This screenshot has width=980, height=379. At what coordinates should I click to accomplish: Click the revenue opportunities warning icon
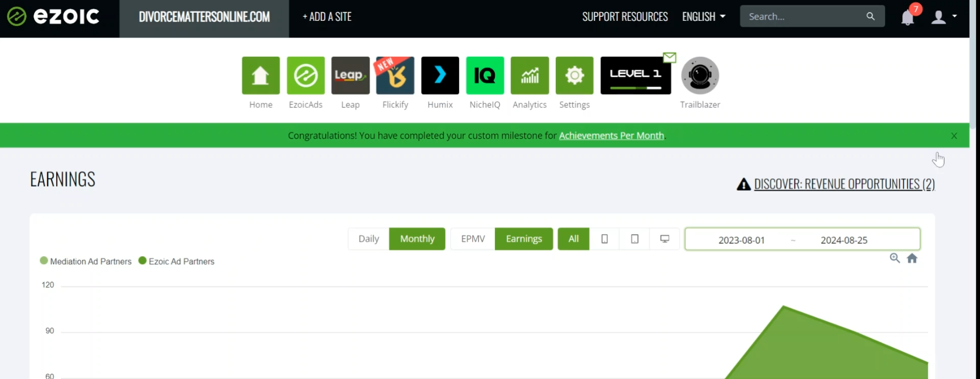point(744,184)
